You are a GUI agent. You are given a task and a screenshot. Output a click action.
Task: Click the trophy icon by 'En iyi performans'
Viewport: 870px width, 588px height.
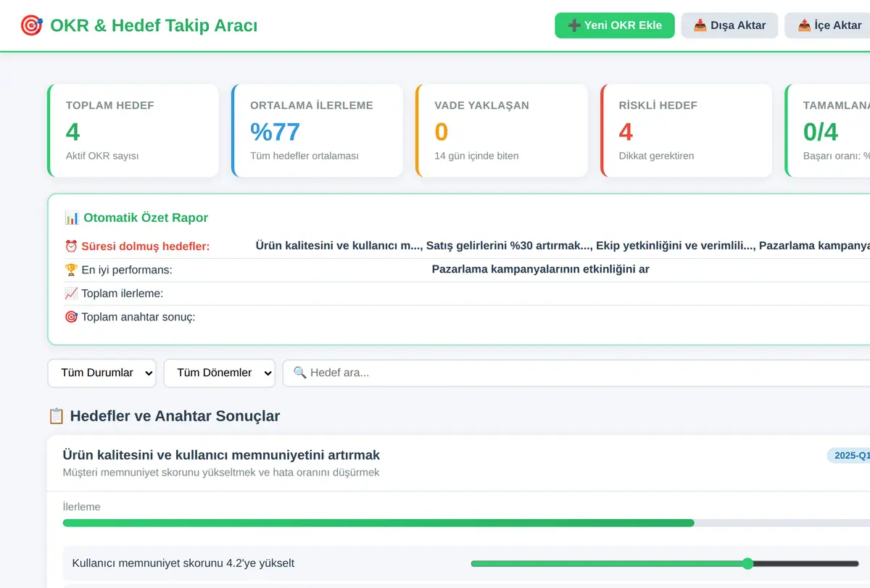71,270
